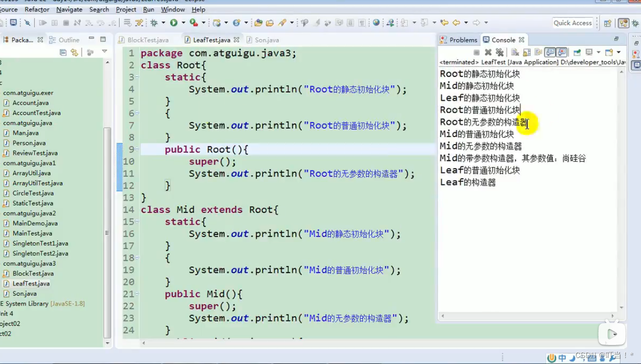641x364 pixels.
Task: Click the Debug bug icon in toolbar
Action: 154,22
